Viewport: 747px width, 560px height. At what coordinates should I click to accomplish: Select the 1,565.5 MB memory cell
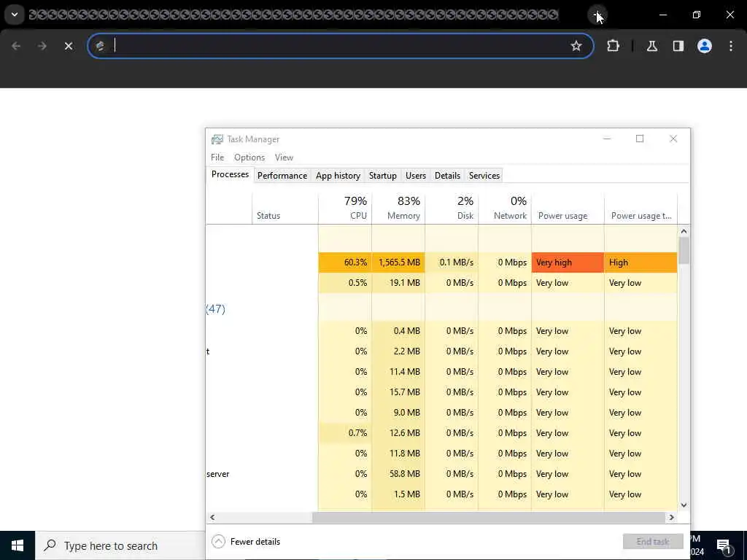click(x=398, y=262)
